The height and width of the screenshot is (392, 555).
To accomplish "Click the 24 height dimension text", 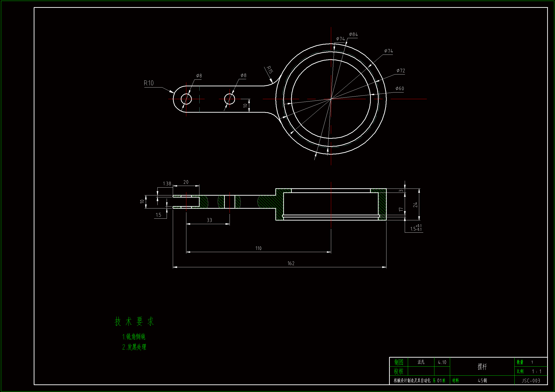I will [415, 205].
